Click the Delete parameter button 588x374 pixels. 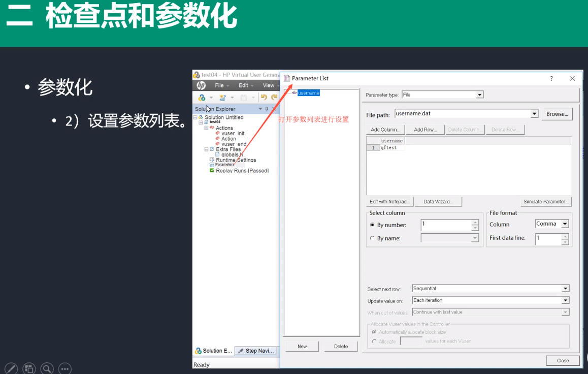pos(341,346)
